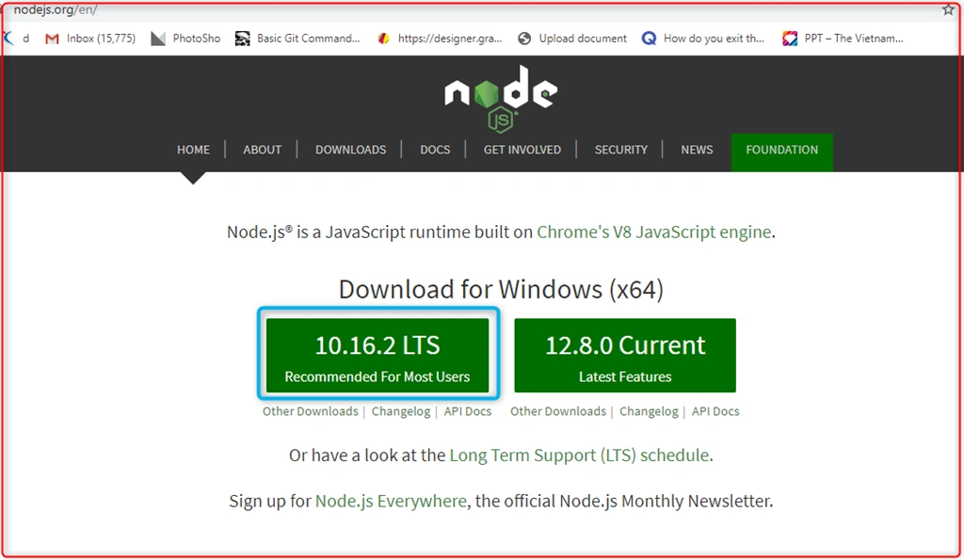Follow the Chrome's V8 JavaScript engine link
This screenshot has height=560, width=964.
(x=653, y=232)
